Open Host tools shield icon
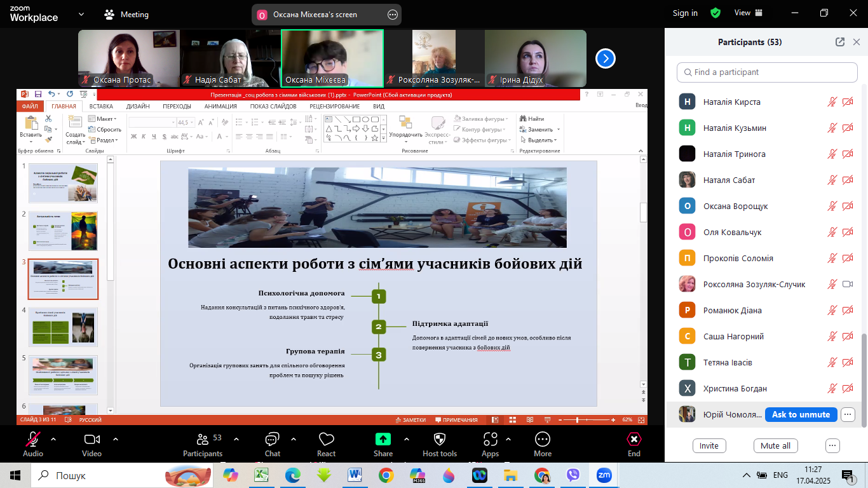Screen dimensions: 868x488 click(439, 440)
